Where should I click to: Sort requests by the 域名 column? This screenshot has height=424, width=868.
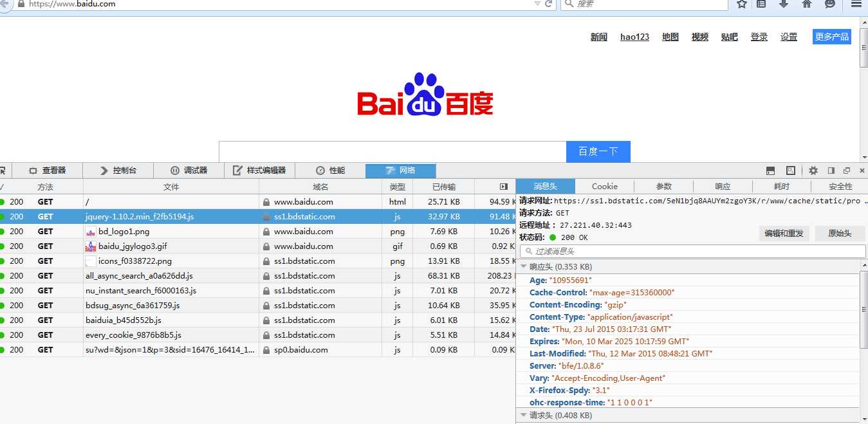[x=320, y=187]
